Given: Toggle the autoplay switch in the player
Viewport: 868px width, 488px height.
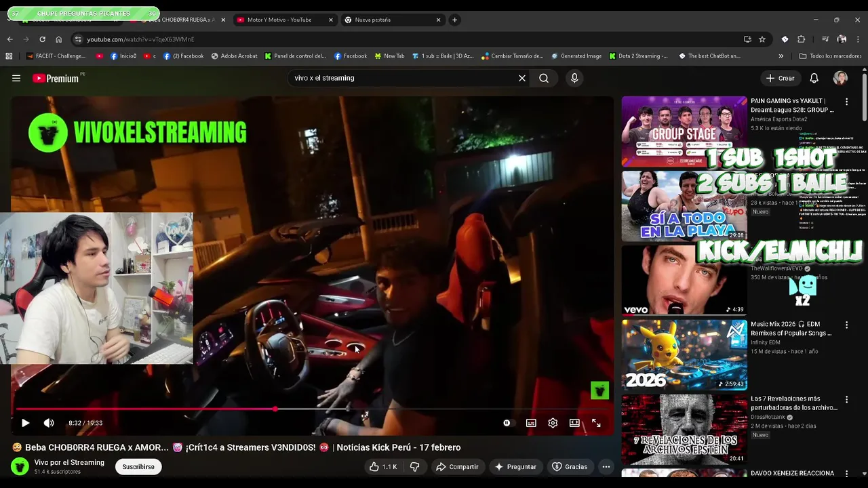Looking at the screenshot, I should pyautogui.click(x=507, y=423).
